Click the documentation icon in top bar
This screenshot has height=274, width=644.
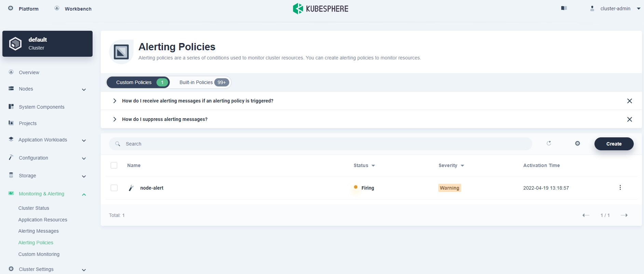[564, 8]
